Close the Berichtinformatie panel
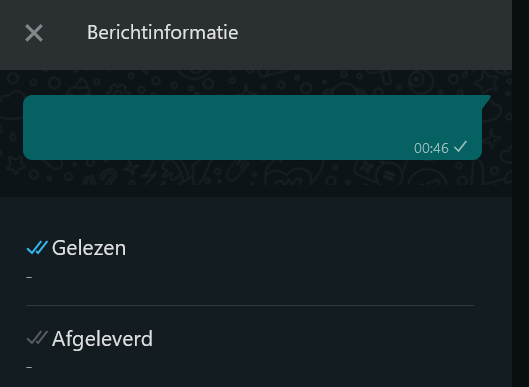The width and height of the screenshot is (529, 387). tap(34, 33)
